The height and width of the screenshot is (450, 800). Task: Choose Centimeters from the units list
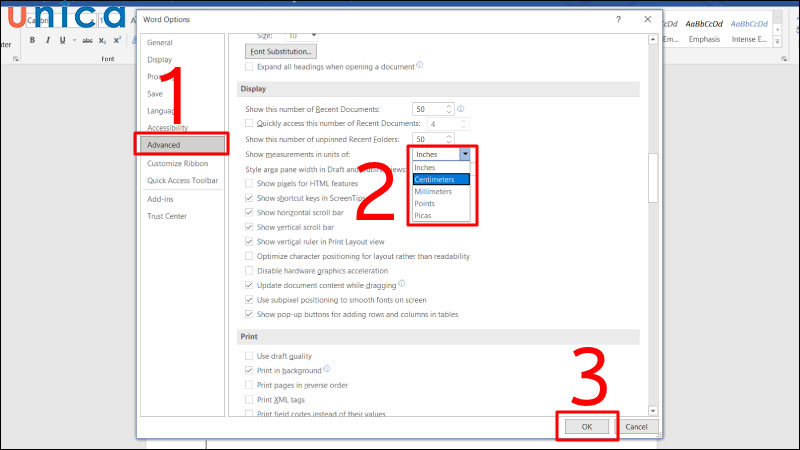click(440, 180)
